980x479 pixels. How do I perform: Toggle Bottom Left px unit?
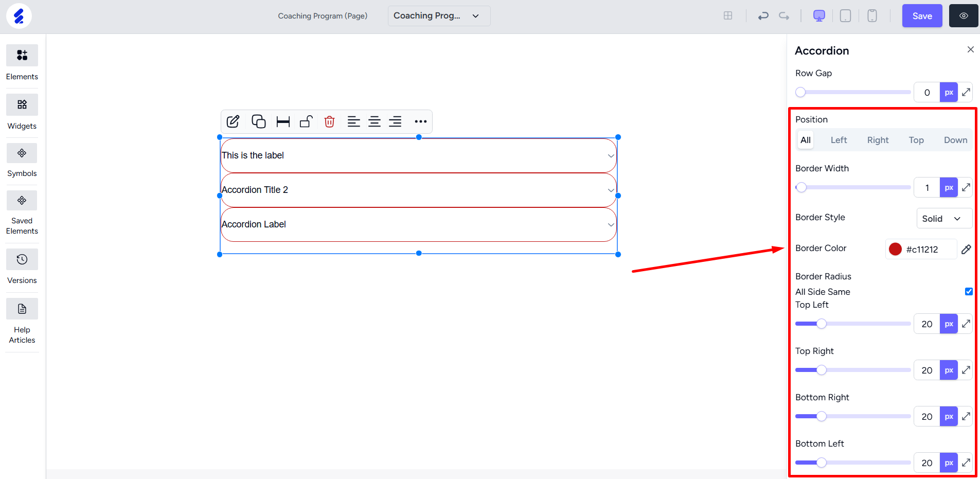pos(949,463)
